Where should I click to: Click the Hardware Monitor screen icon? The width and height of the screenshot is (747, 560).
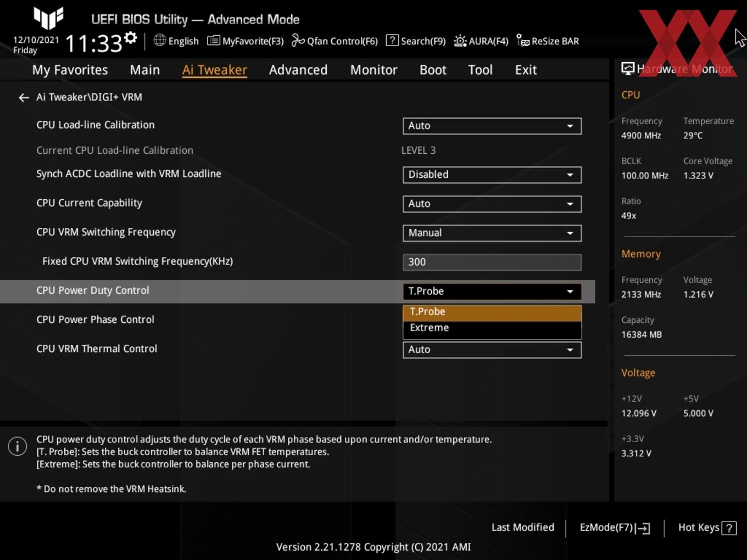(628, 69)
